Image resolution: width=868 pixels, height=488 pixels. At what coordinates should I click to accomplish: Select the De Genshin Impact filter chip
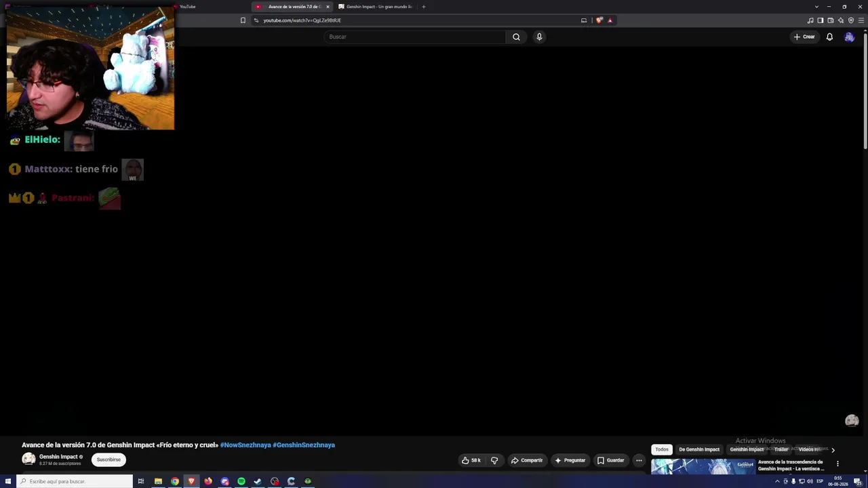tap(699, 449)
